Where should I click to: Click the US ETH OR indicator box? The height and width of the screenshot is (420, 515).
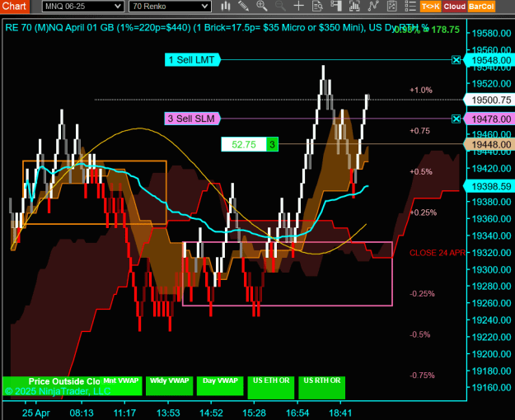(271, 388)
